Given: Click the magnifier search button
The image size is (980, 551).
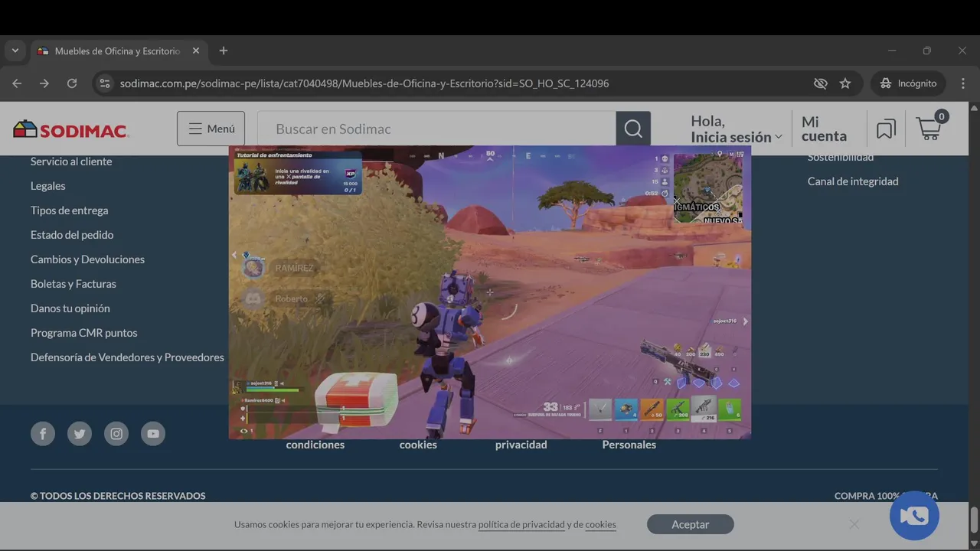Looking at the screenshot, I should [633, 129].
